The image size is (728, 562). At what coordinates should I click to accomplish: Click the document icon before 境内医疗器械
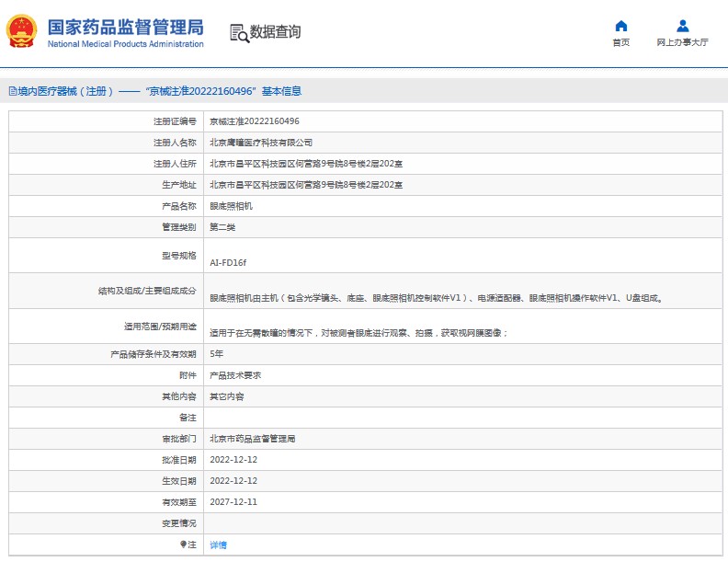[13, 91]
